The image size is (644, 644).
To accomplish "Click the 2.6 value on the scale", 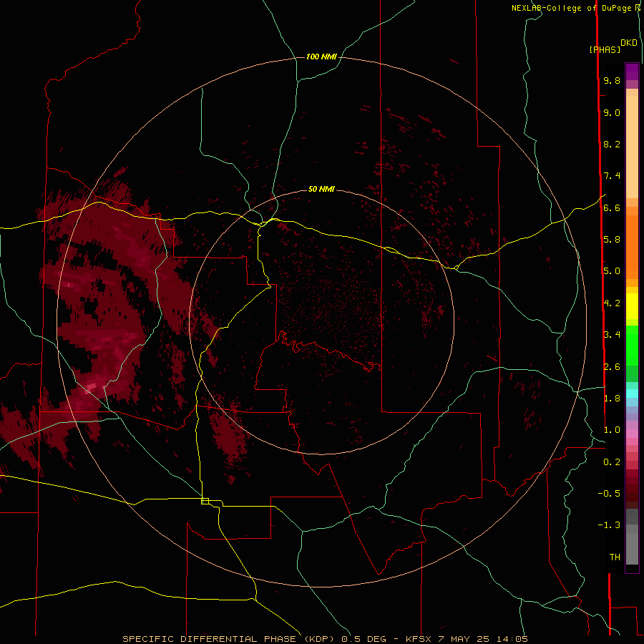I will [612, 367].
